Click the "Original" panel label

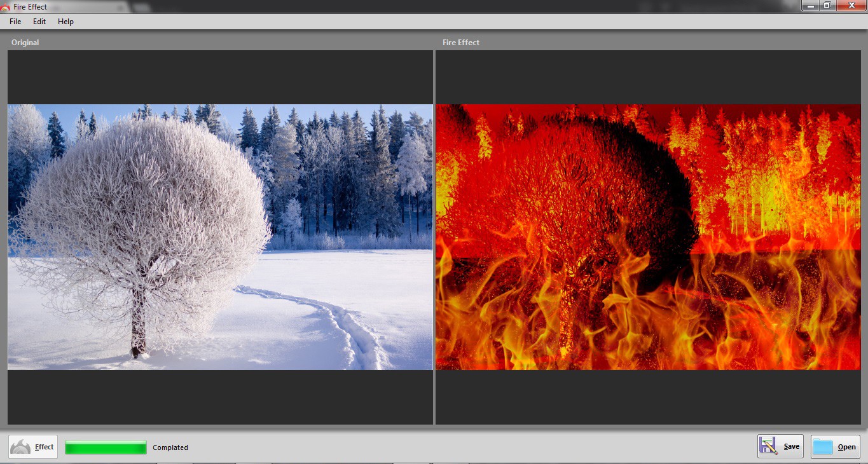[25, 43]
